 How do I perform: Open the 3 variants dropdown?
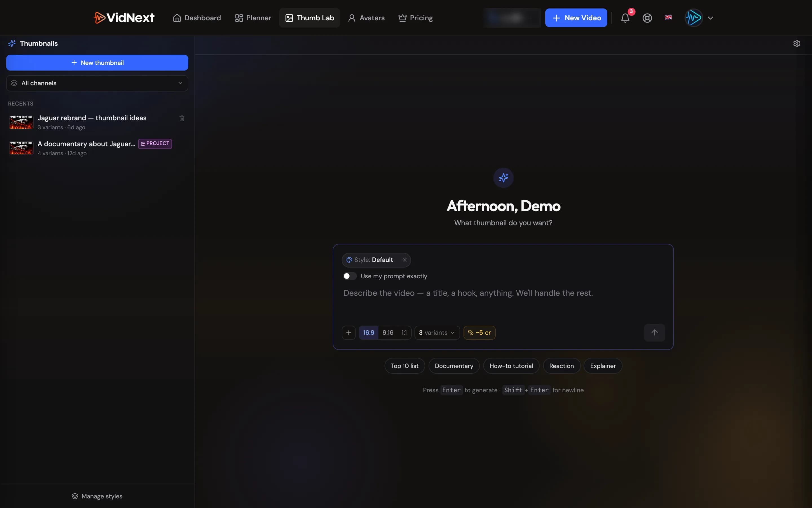437,333
